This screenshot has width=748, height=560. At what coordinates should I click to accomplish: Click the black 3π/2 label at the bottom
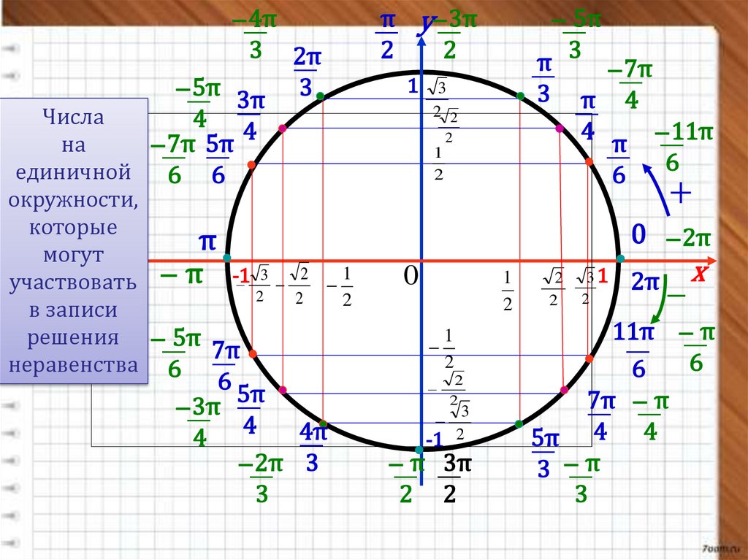450,479
